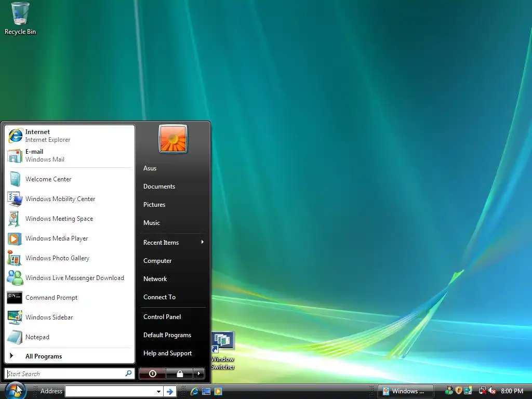Open Windows Sidebar
This screenshot has width=532, height=399.
[x=69, y=317]
